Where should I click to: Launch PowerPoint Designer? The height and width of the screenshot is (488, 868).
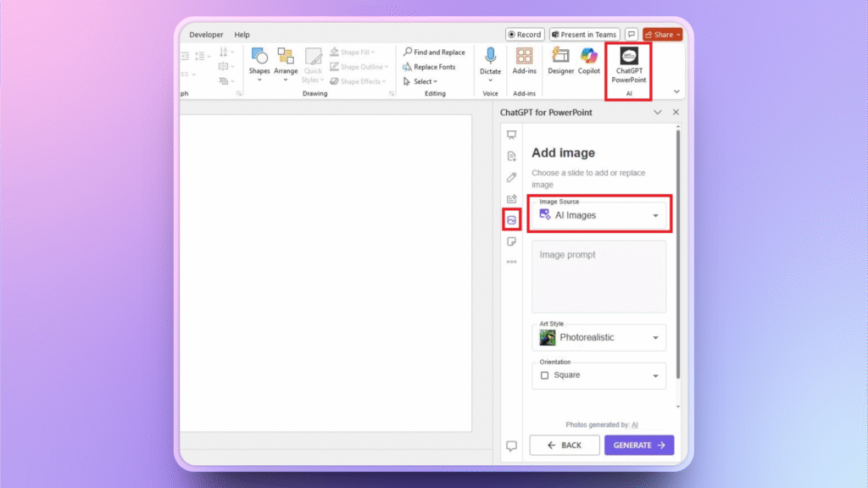point(560,61)
